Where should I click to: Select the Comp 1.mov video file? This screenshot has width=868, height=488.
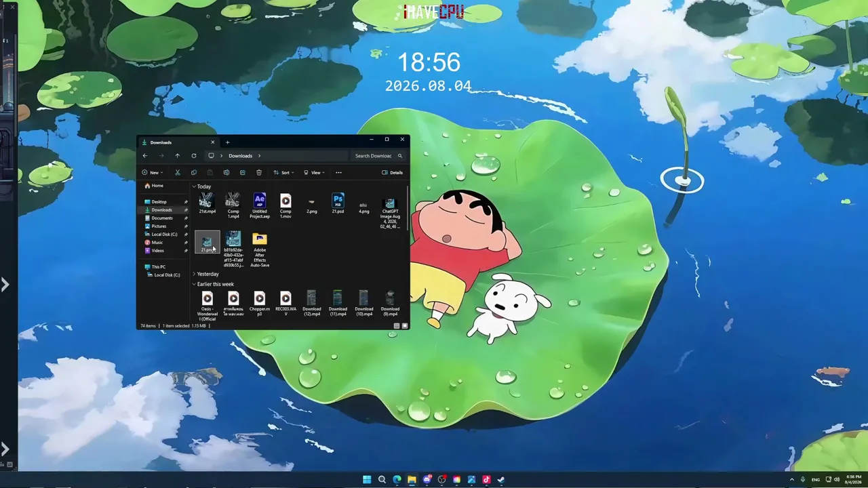click(x=285, y=205)
